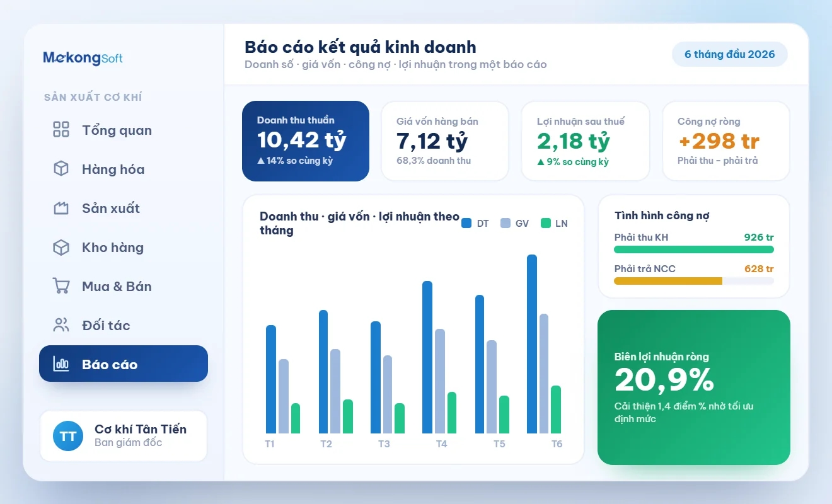Click the T1 axis label
Screen dimensions: 832x504
pos(270,444)
